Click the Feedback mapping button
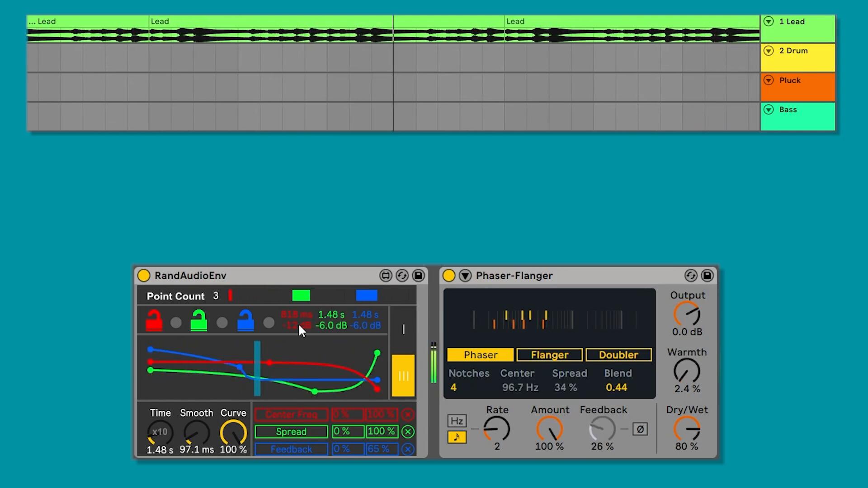Image resolution: width=868 pixels, height=488 pixels. pos(291,449)
